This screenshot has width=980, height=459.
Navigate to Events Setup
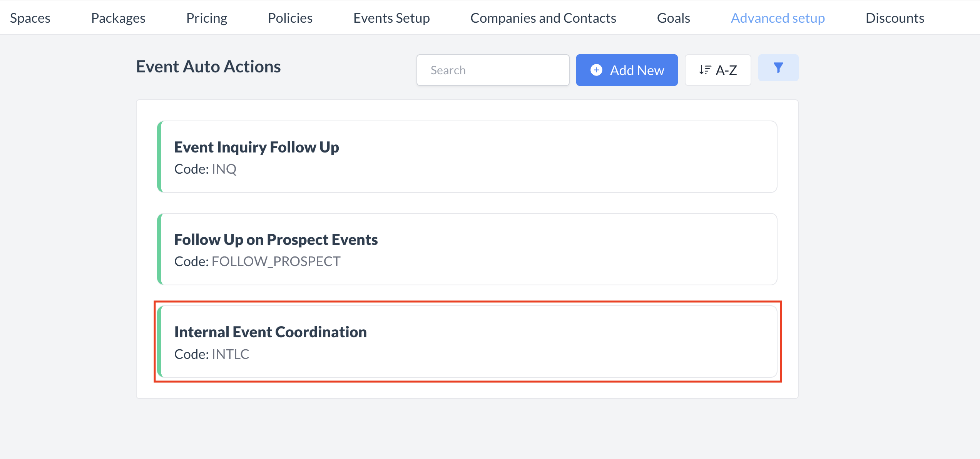[391, 18]
